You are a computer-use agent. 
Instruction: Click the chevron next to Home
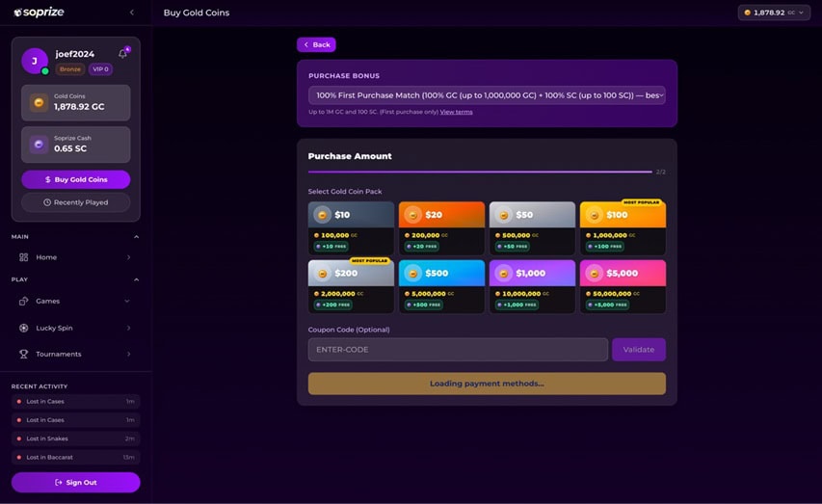[128, 257]
